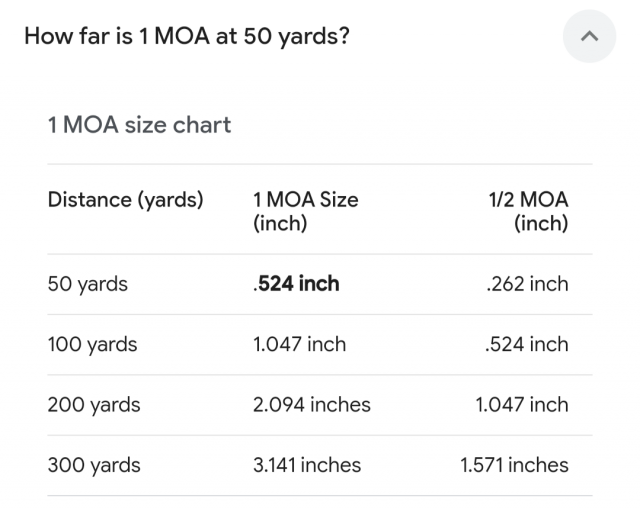
Task: Click the '3.141 inches' cell
Action: point(307,465)
